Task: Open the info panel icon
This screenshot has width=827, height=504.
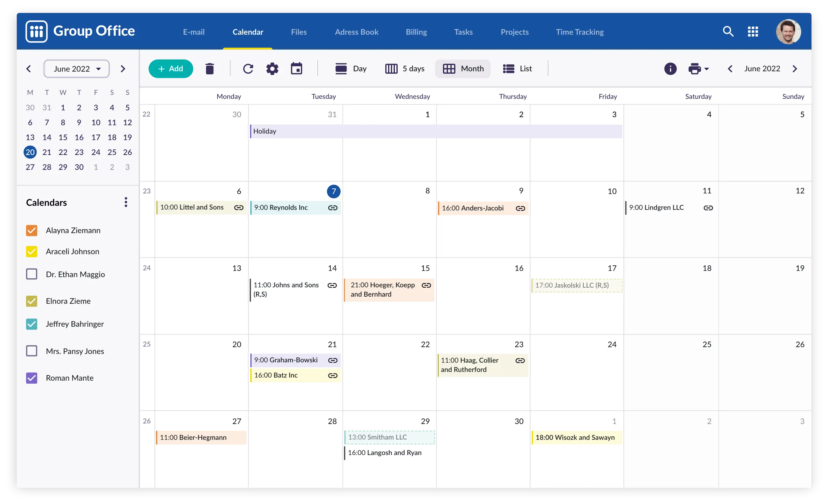Action: [x=670, y=68]
